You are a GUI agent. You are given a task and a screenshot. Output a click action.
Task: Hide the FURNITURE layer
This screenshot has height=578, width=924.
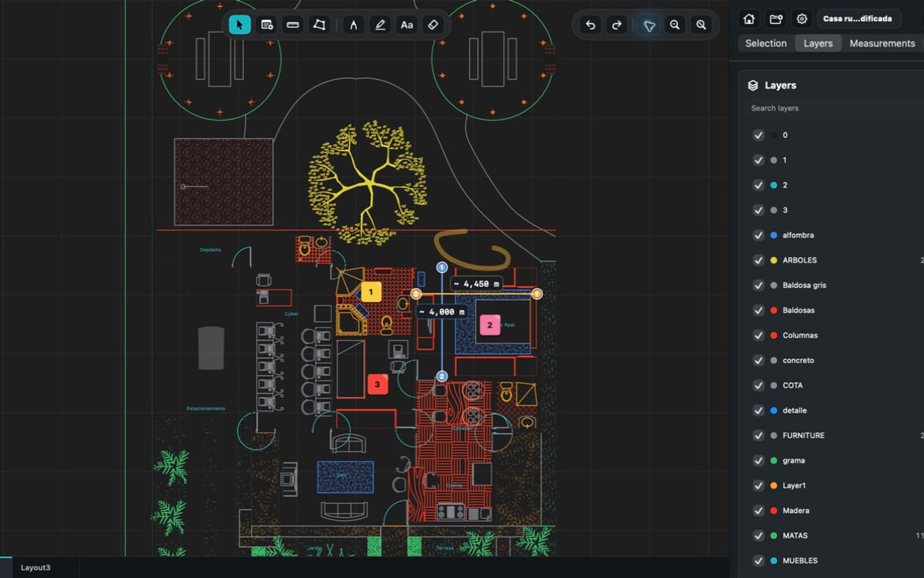click(x=758, y=435)
